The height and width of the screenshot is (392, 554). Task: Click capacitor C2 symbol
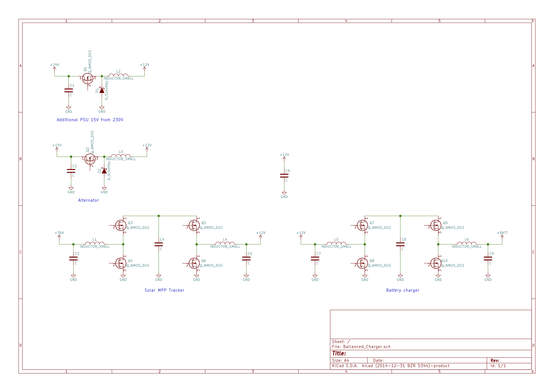click(71, 171)
